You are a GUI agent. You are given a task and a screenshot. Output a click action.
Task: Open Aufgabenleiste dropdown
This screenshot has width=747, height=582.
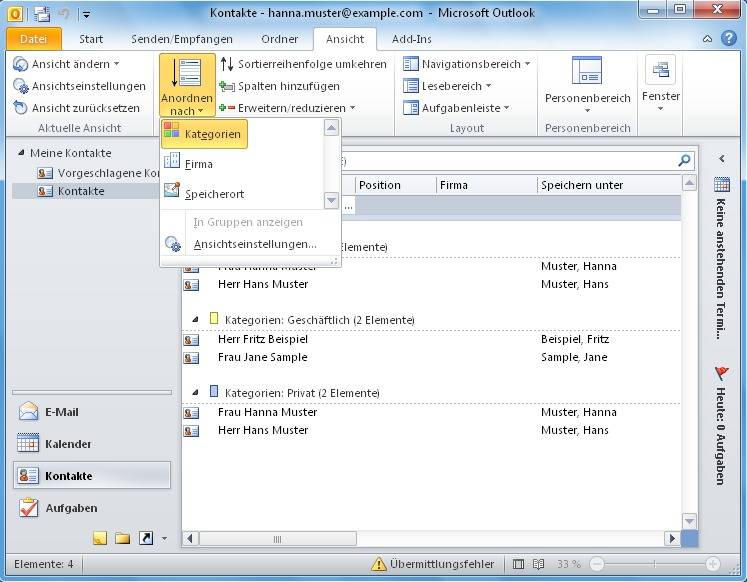(x=456, y=108)
